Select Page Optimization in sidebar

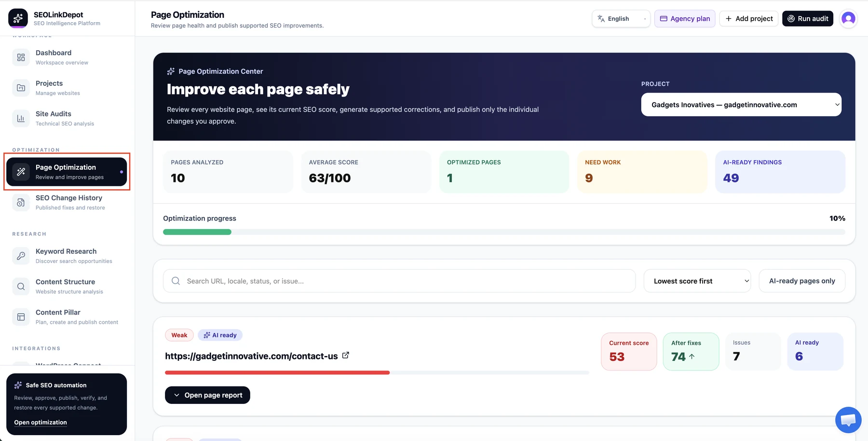click(x=67, y=172)
